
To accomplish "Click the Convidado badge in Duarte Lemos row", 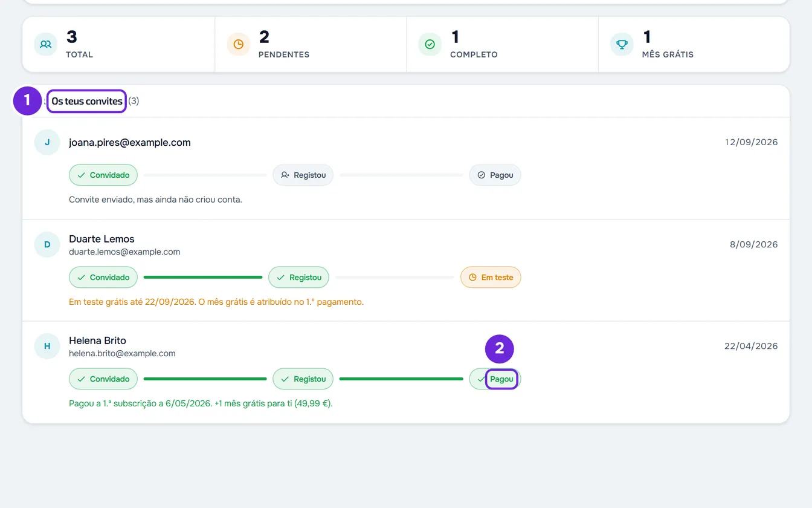I will pyautogui.click(x=103, y=278).
